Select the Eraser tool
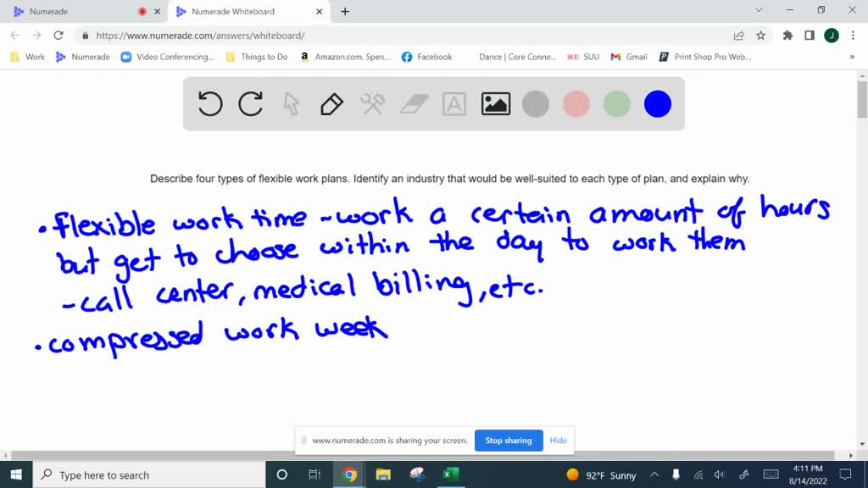The image size is (868, 488). (x=413, y=103)
